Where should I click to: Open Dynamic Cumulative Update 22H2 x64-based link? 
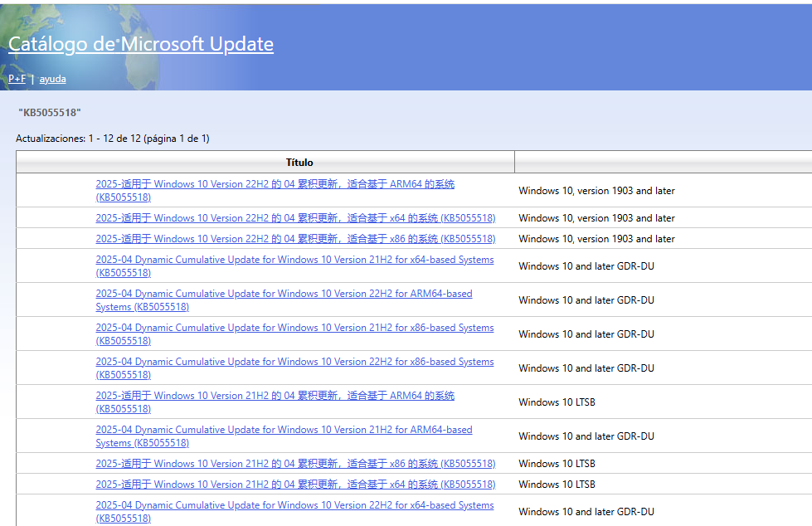point(294,512)
